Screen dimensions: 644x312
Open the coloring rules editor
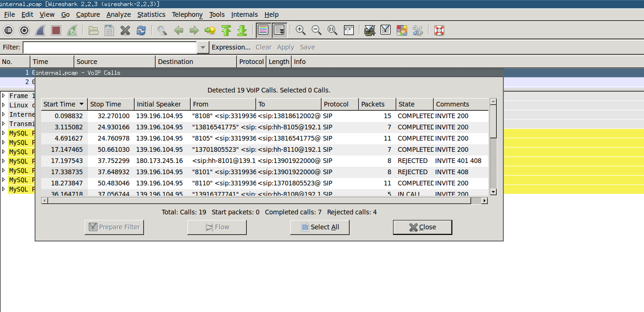(x=401, y=31)
